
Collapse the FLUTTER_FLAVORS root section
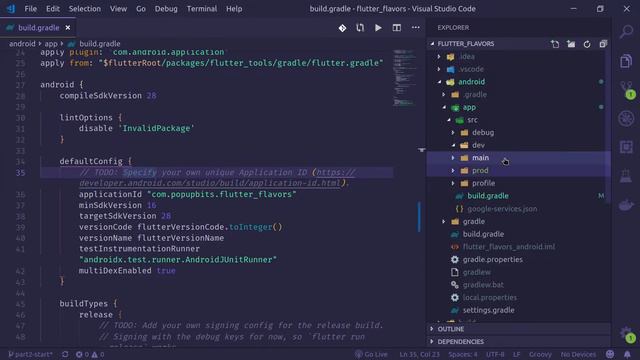(465, 44)
